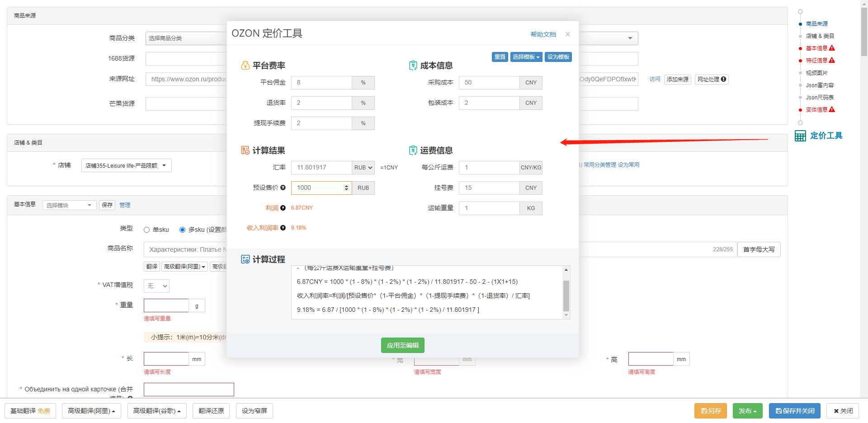The height and width of the screenshot is (423, 868).
Task: Click the 平台费率 section icon
Action: [245, 66]
